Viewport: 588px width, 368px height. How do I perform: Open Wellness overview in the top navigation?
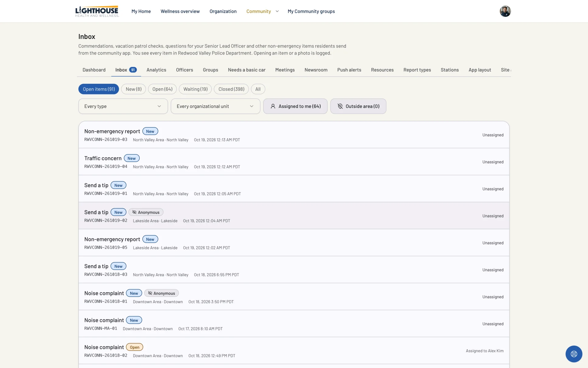point(180,11)
